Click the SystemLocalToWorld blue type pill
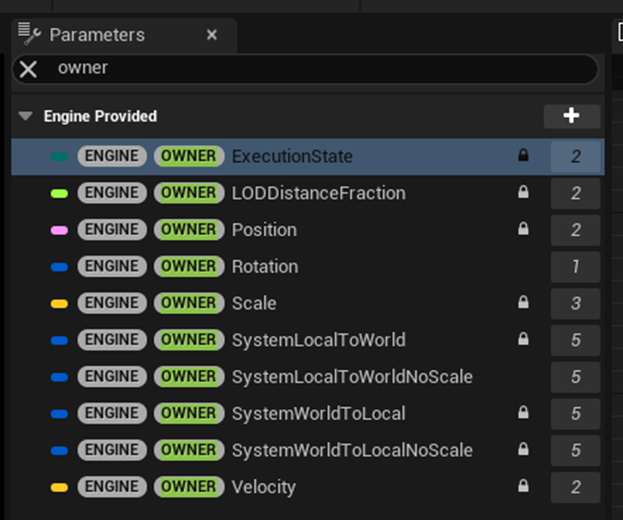The image size is (623, 520). (x=59, y=340)
